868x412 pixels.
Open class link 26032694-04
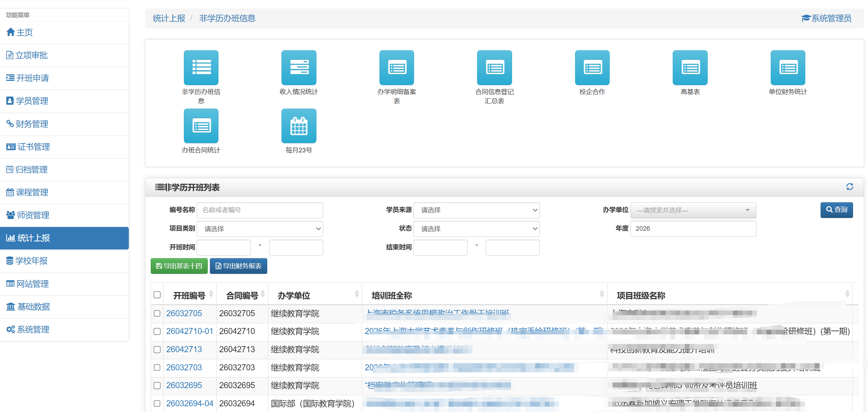tap(190, 403)
